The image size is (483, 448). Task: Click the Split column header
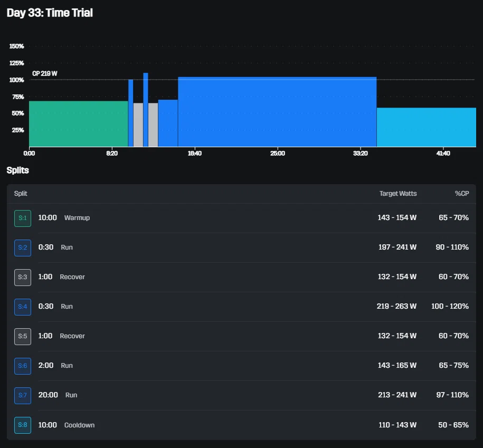pyautogui.click(x=21, y=193)
